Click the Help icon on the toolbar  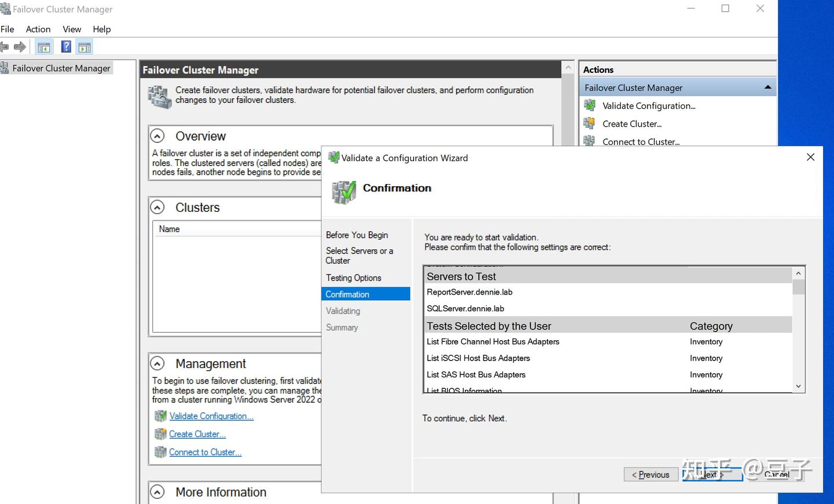click(65, 47)
